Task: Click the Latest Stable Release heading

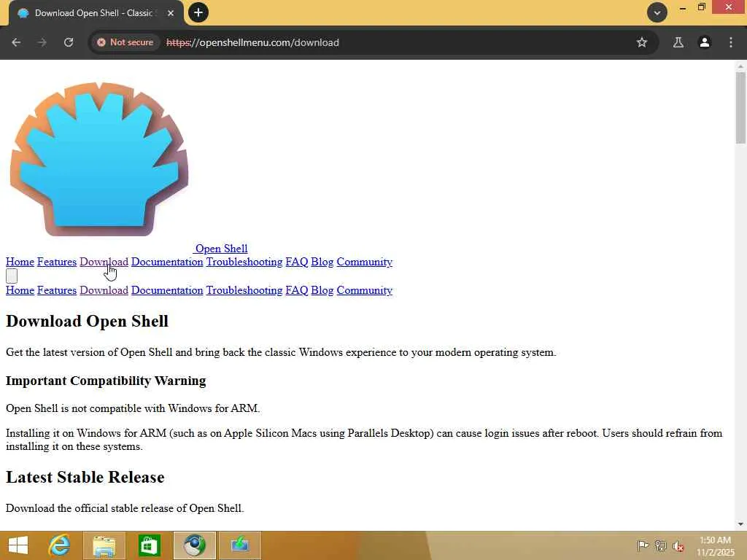Action: [85, 477]
